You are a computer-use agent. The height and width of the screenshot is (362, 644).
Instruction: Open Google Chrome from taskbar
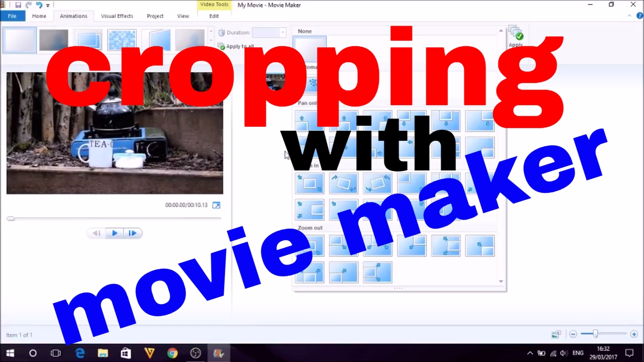click(172, 353)
